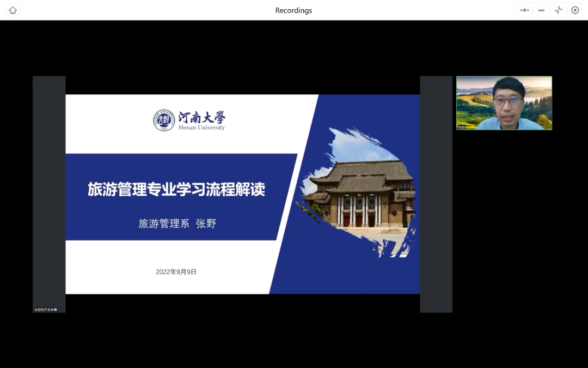Click the "Recordings" title text
Screen dimensions: 588x368
click(293, 10)
